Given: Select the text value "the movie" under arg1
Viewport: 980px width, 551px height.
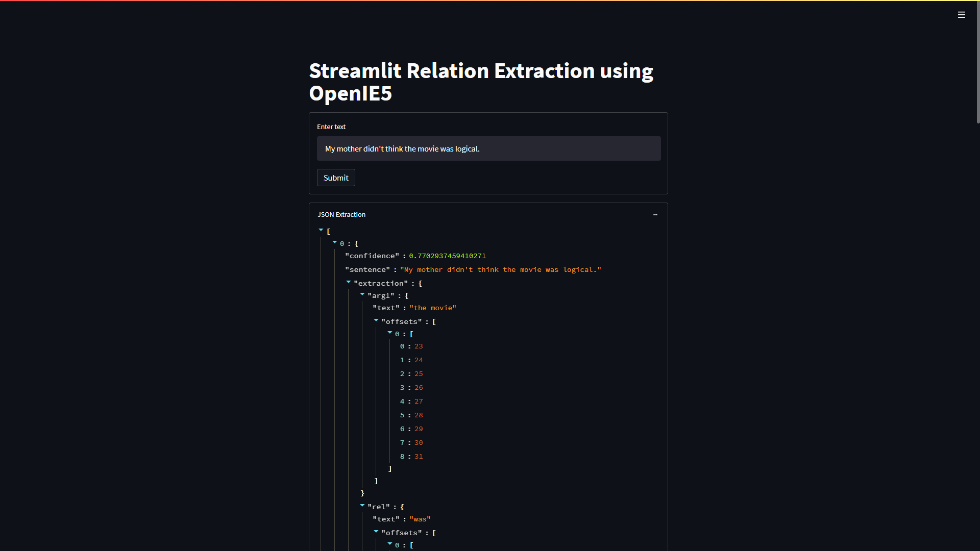Looking at the screenshot, I should [432, 308].
